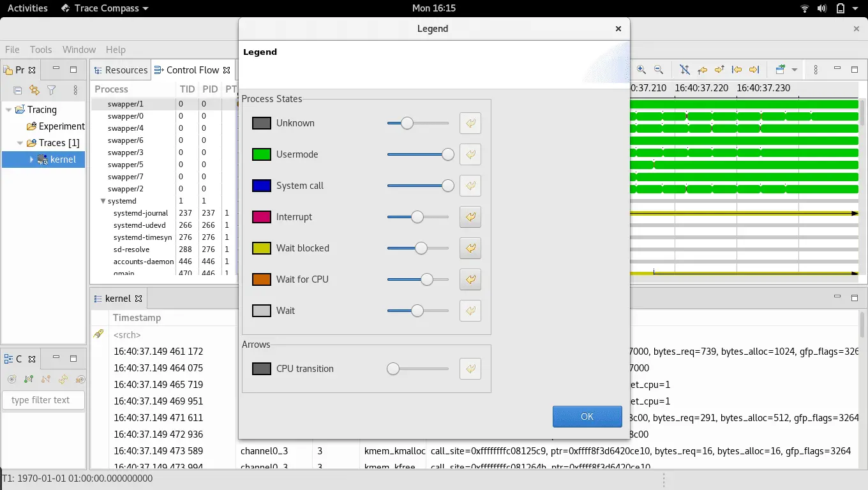This screenshot has height=490, width=868.
Task: Click the reset arrow button for CPU transition
Action: point(470,369)
